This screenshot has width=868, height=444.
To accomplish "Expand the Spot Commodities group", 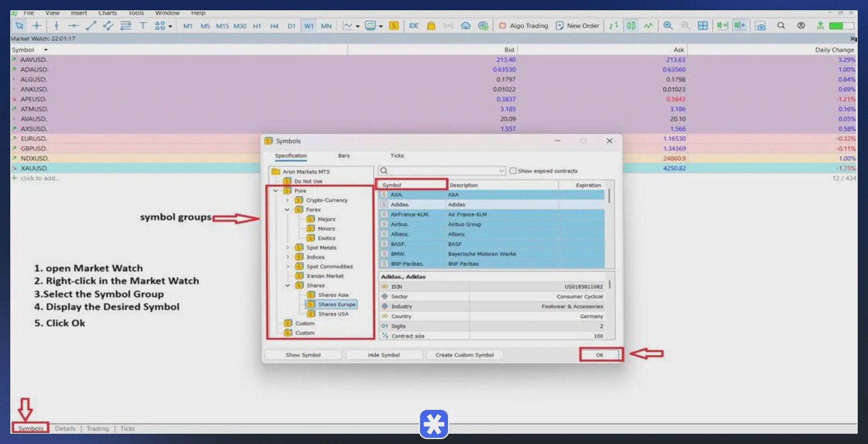I will click(x=287, y=267).
